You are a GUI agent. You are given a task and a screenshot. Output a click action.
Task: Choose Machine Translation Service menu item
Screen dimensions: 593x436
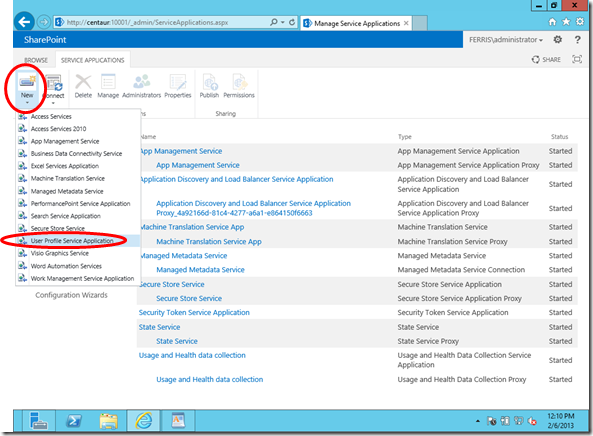pos(78,178)
